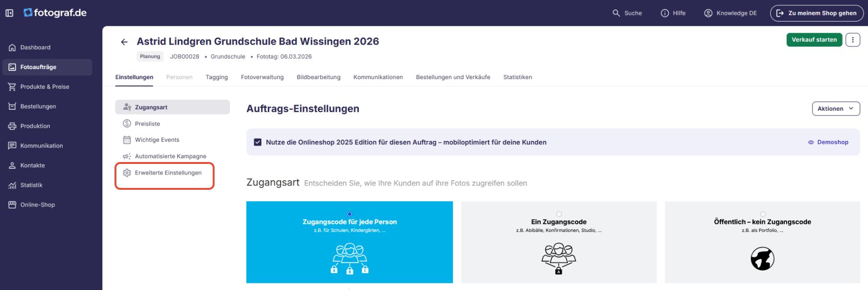Viewport: 868px width, 290px height.
Task: Click the Grundschule label in header
Action: (228, 57)
